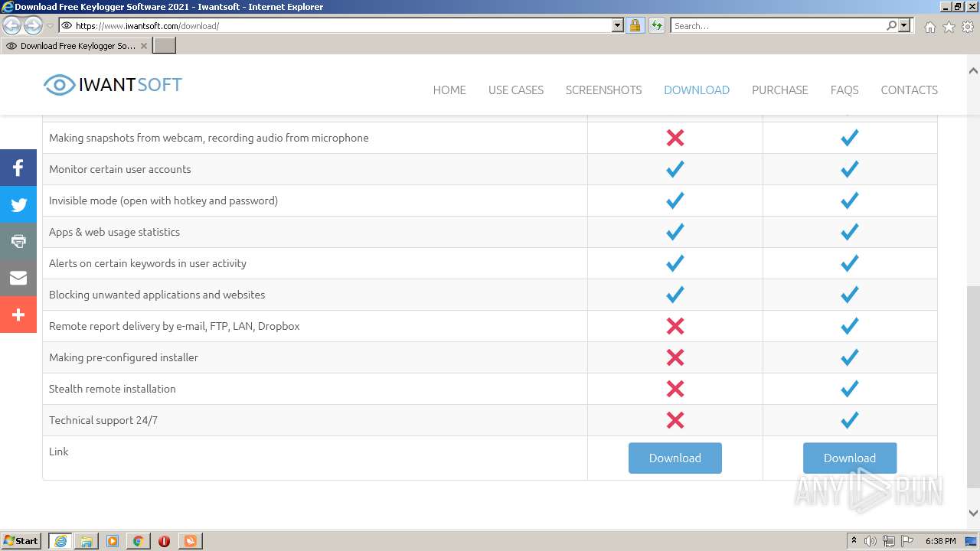
Task: Open Chrome from taskbar
Action: (139, 541)
